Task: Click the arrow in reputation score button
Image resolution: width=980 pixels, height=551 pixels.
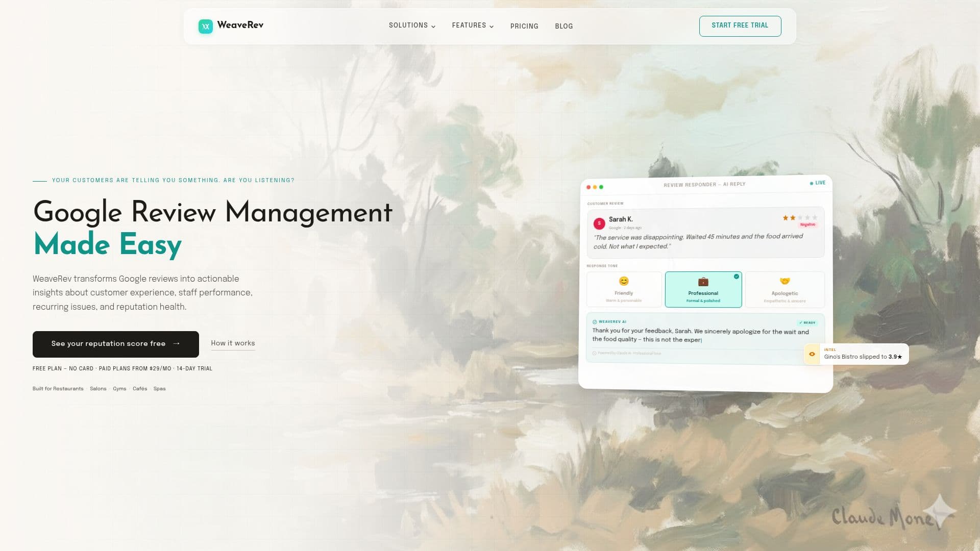Action: 177,344
